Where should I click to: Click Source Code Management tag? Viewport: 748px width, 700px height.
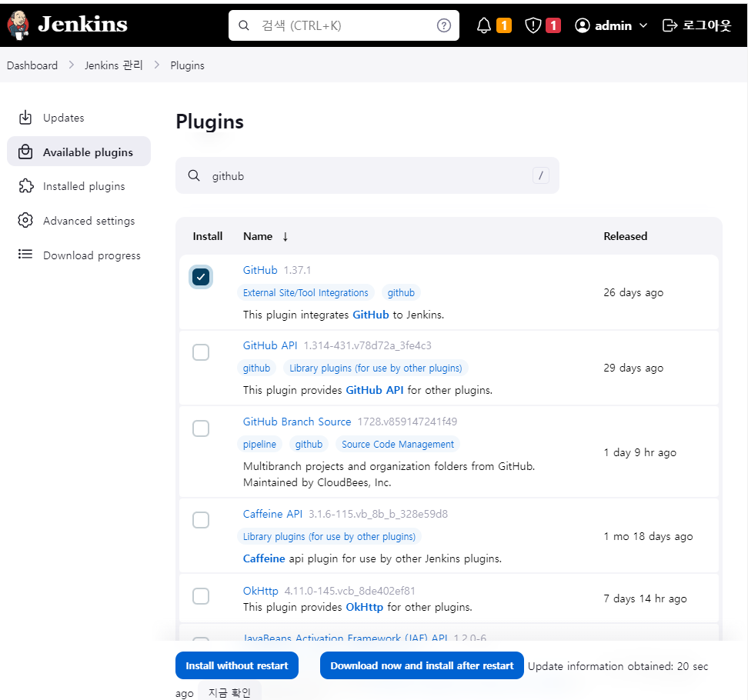(397, 444)
